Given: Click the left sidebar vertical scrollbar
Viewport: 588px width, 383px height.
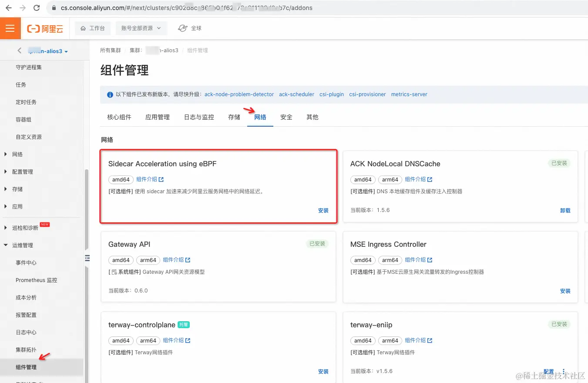Looking at the screenshot, I should pyautogui.click(x=86, y=209).
